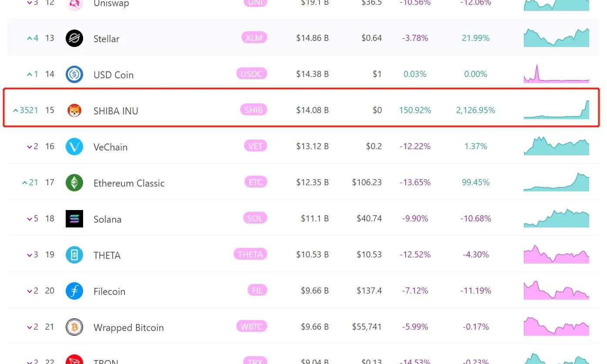This screenshot has width=607, height=364.
Task: Click the Wrapped Bitcoin name link
Action: [128, 327]
